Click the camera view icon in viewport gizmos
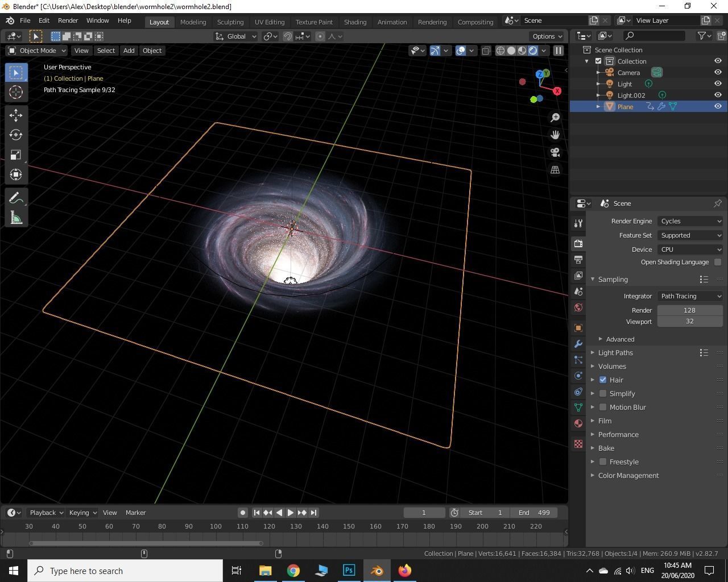 (555, 152)
